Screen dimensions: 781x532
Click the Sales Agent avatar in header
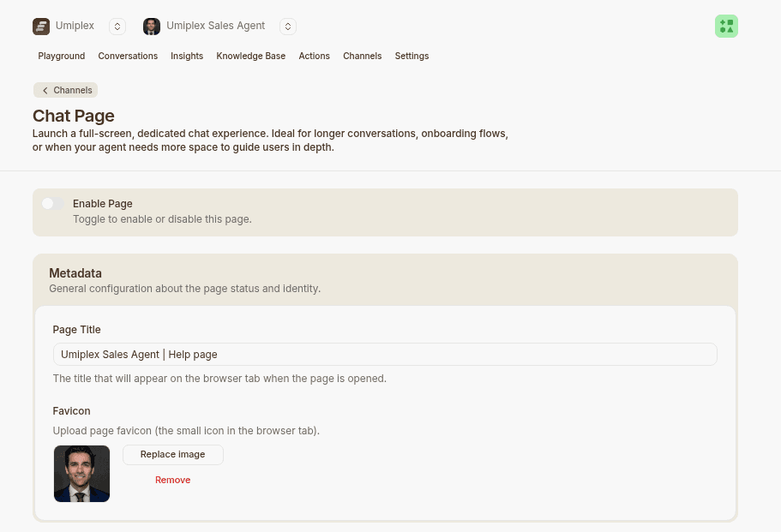click(152, 27)
